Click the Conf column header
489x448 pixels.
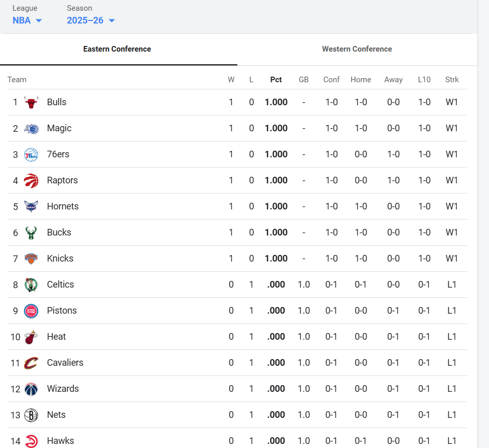pos(331,80)
